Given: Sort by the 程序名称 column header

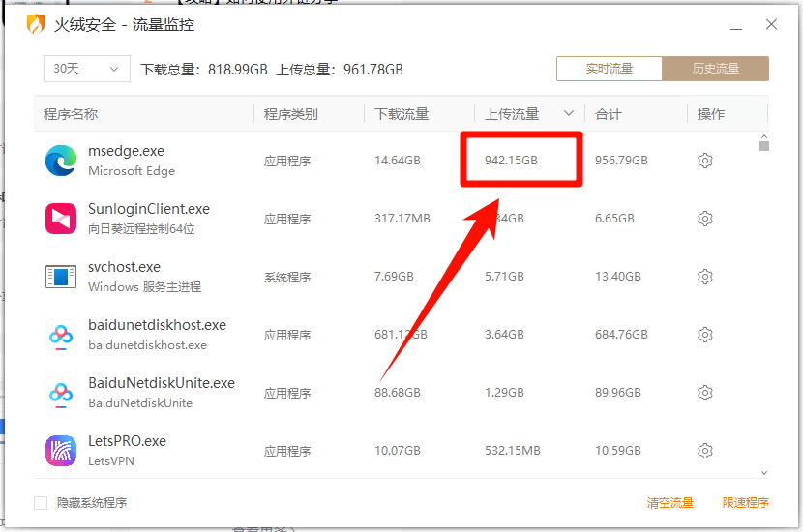Looking at the screenshot, I should (71, 114).
